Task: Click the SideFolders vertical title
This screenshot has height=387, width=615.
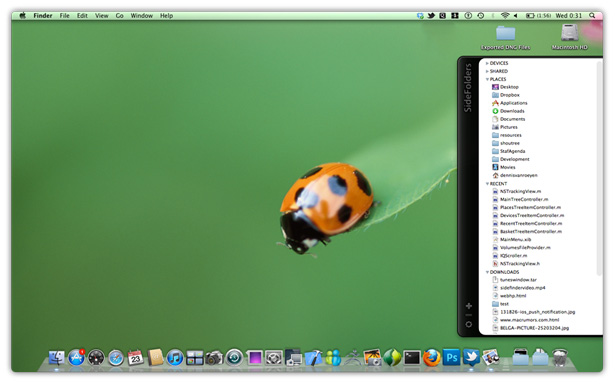Action: tap(468, 88)
